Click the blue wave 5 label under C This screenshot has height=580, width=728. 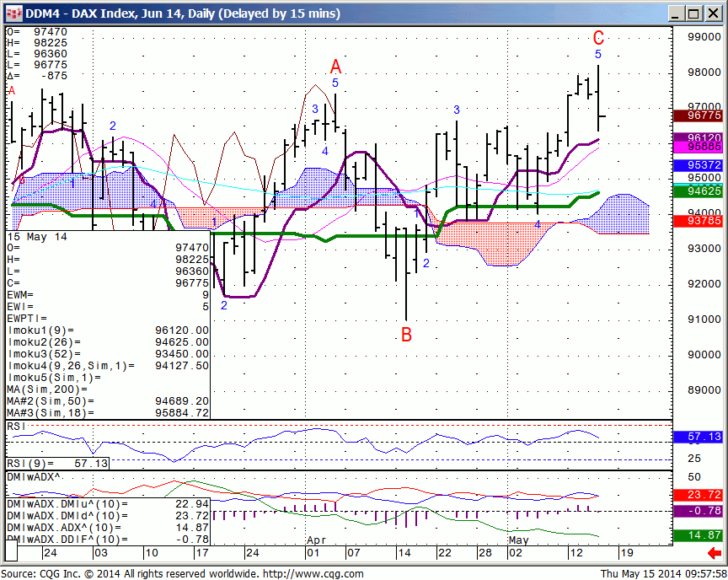(x=598, y=54)
